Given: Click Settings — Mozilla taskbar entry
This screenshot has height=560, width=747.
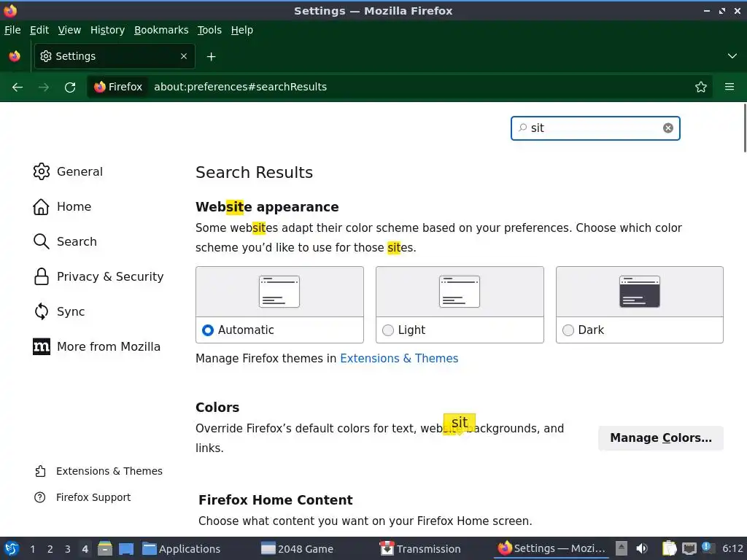Looking at the screenshot, I should pyautogui.click(x=551, y=549).
